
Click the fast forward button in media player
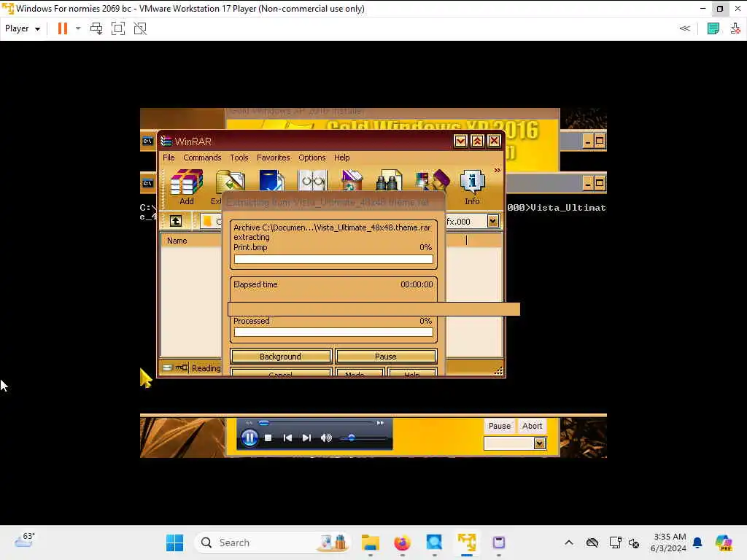click(380, 423)
